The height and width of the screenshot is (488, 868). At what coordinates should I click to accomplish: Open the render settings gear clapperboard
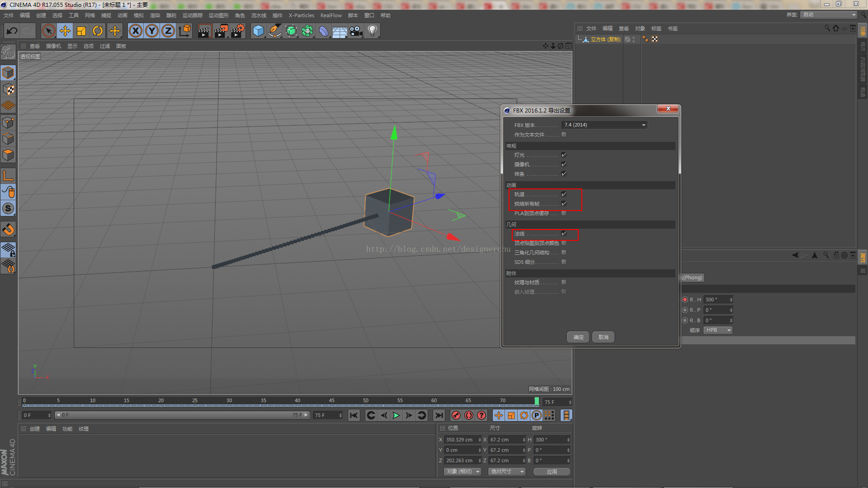coord(238,31)
